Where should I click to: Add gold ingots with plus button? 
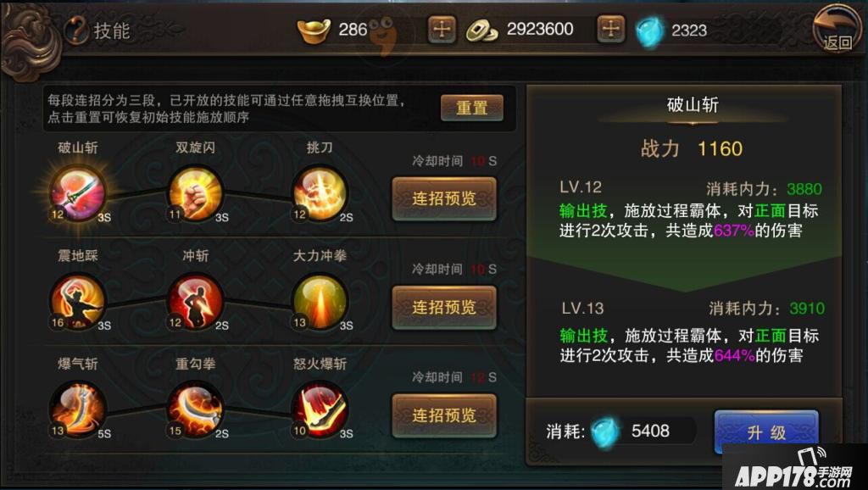(x=442, y=29)
